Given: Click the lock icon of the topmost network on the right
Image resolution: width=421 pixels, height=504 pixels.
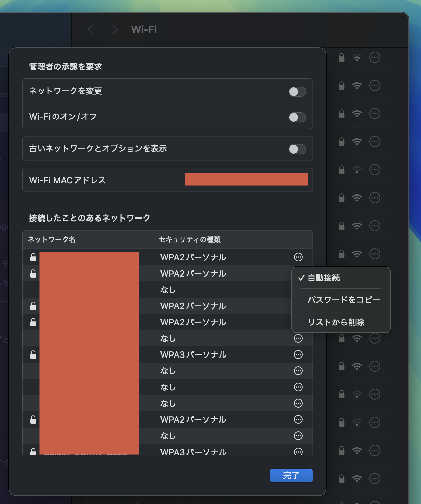Looking at the screenshot, I should [341, 58].
